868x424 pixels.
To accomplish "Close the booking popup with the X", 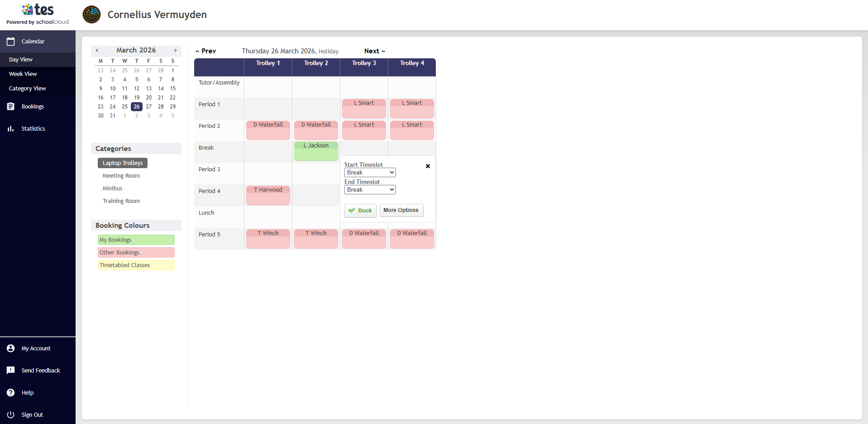I will pyautogui.click(x=428, y=166).
